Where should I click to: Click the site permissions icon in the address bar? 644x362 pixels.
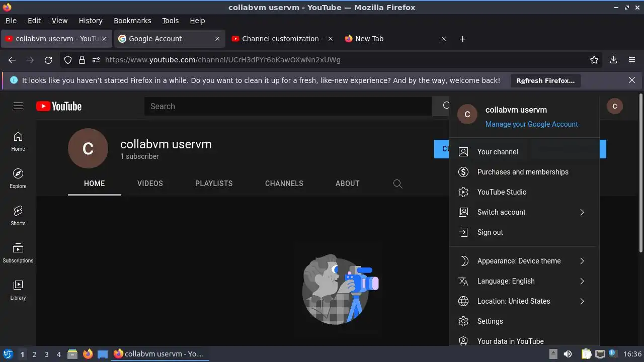pyautogui.click(x=96, y=60)
